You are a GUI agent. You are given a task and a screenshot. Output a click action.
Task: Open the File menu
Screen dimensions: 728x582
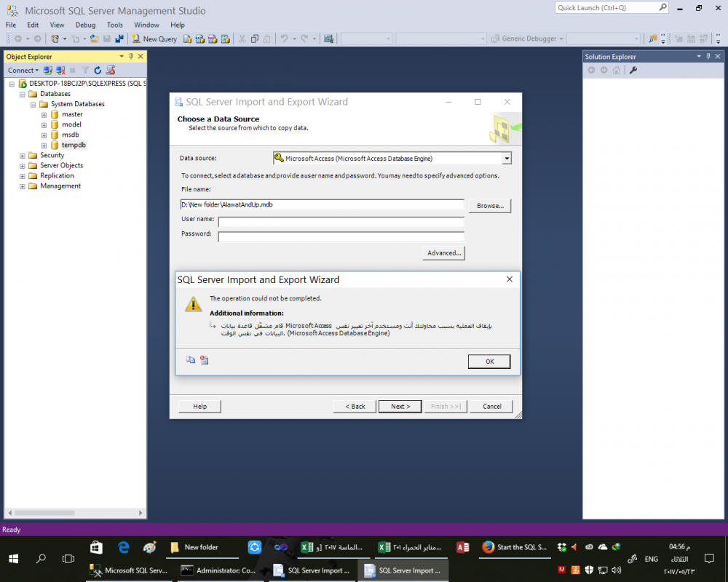[11, 25]
